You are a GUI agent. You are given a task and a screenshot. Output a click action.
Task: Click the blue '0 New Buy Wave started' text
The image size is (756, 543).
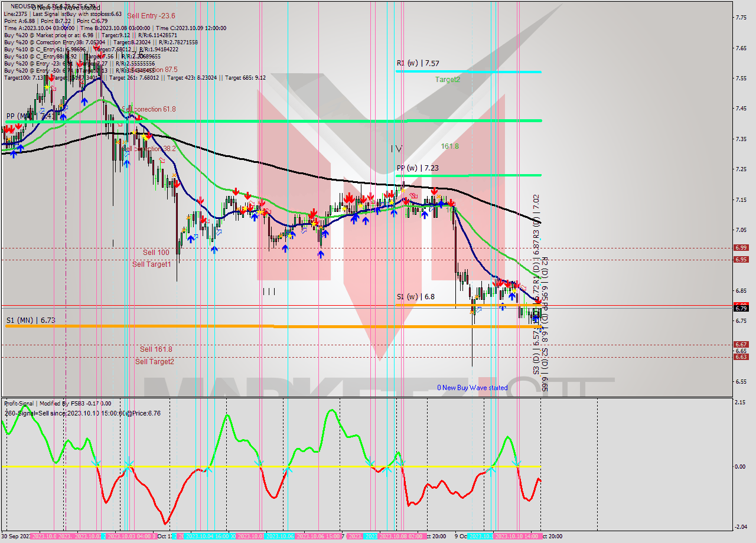click(x=472, y=387)
